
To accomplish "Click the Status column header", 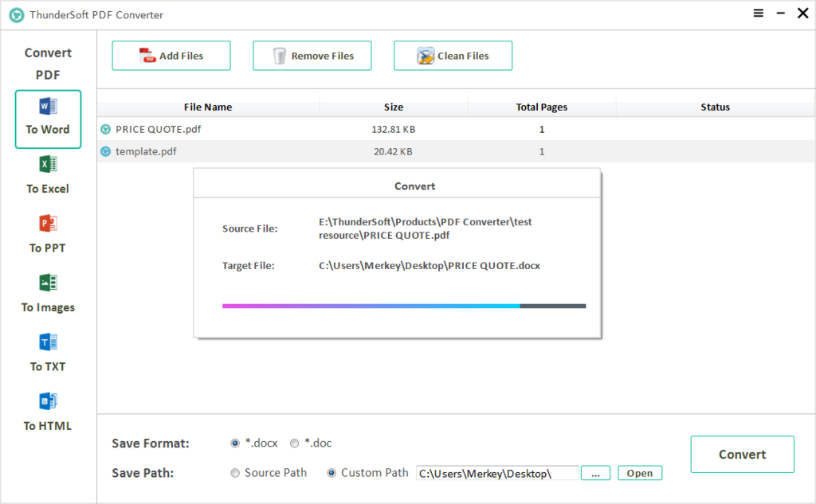I will 715,107.
